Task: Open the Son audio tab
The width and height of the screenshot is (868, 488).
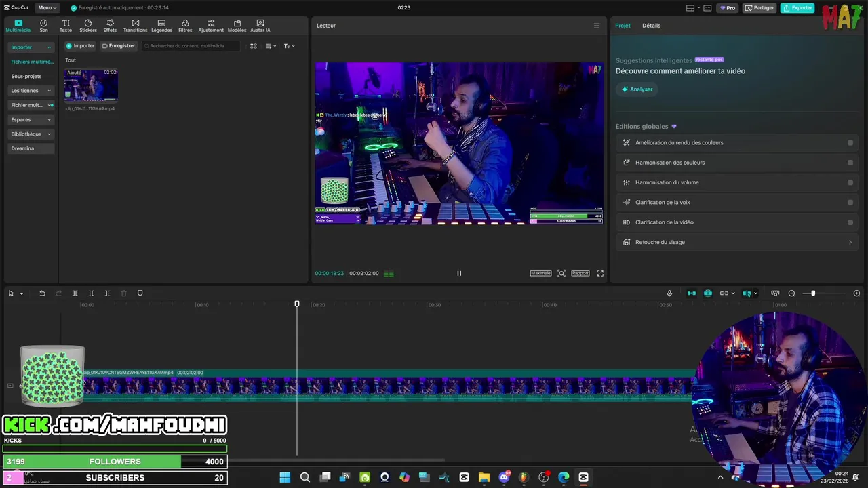Action: point(43,26)
